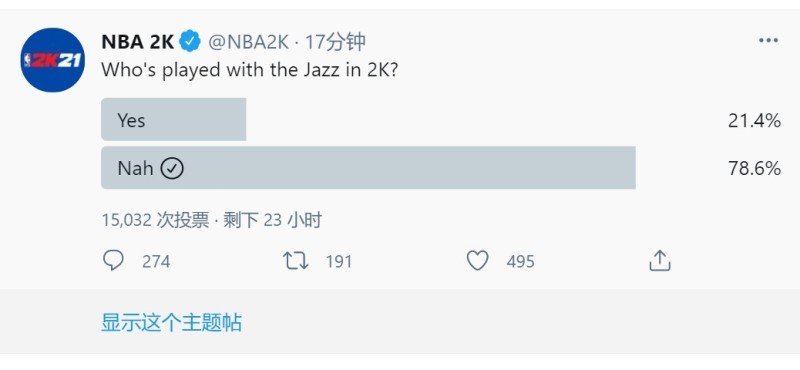Open the three-dot more options menu
This screenshot has width=800, height=370.
(768, 40)
